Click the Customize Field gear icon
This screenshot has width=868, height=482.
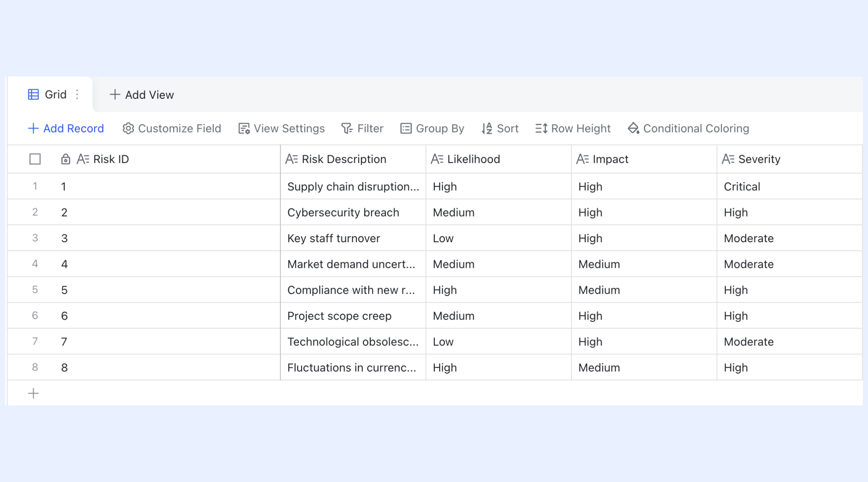128,128
